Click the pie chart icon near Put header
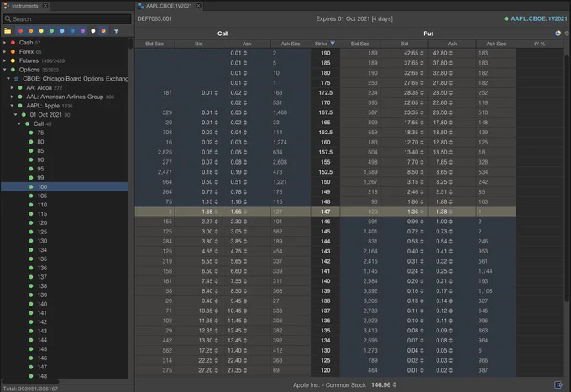 [558, 33]
